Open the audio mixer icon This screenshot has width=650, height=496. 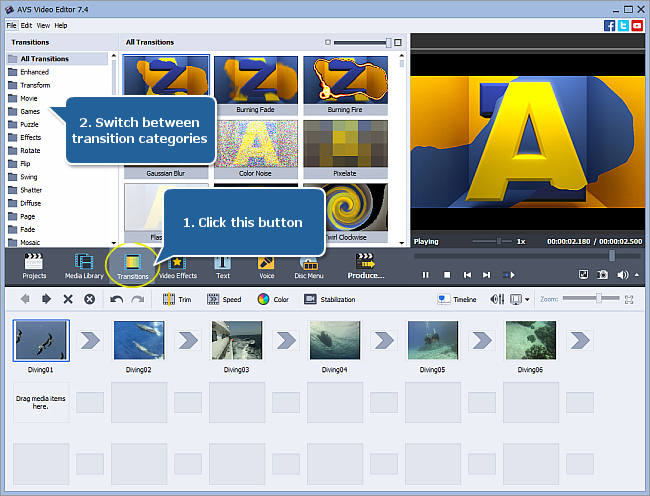497,299
